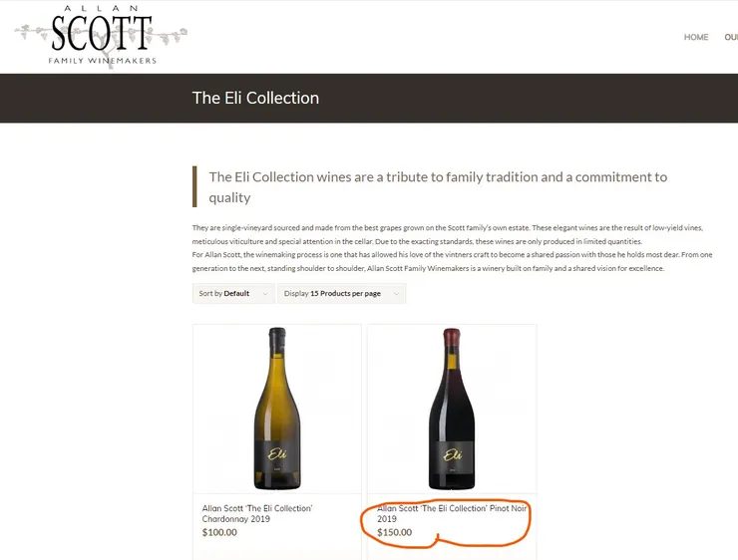Image resolution: width=738 pixels, height=560 pixels.
Task: Click the Allan Scott Family Winemakers logo
Action: pyautogui.click(x=101, y=37)
